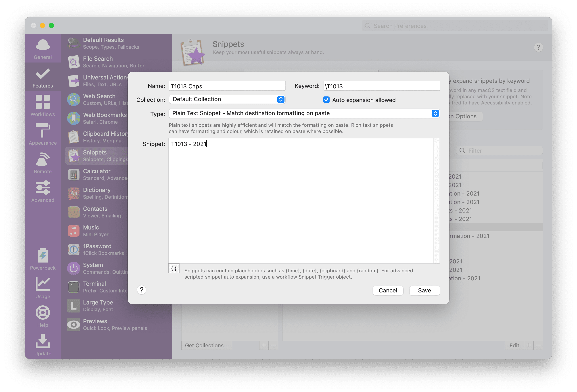This screenshot has height=392, width=577.
Task: Open the Update section
Action: [43, 345]
